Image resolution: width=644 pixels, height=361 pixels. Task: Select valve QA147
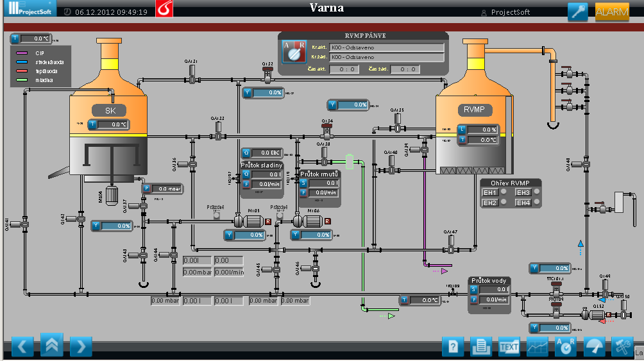pyautogui.click(x=451, y=244)
